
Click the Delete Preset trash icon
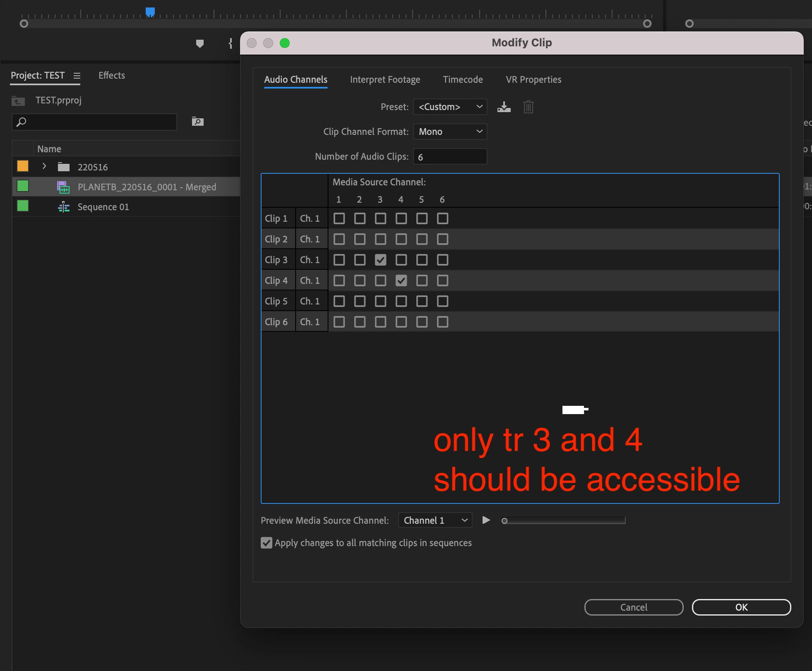click(x=528, y=107)
